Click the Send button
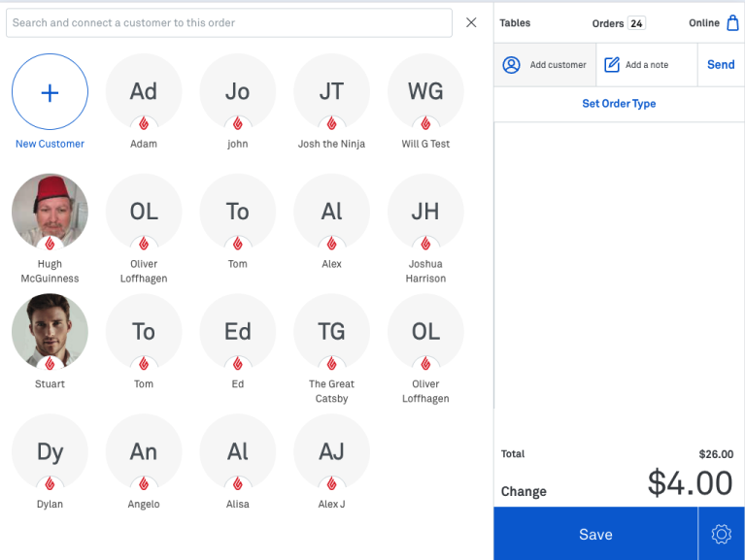745x560 pixels. (x=721, y=65)
